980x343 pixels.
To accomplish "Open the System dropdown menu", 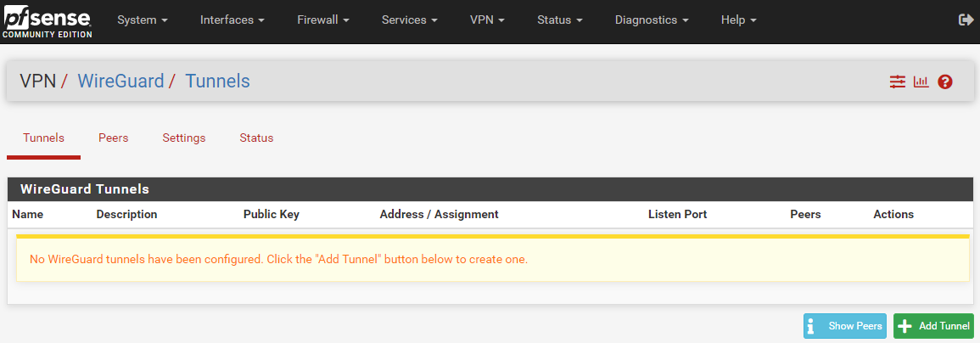I will click(x=143, y=20).
